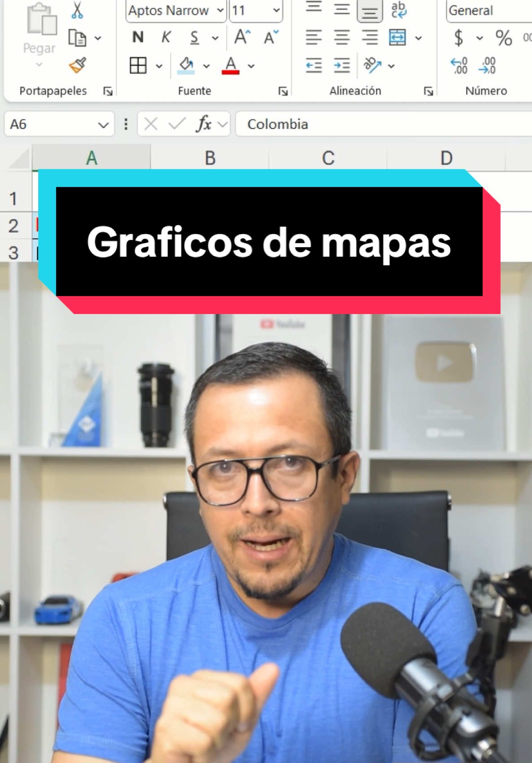Expand the Pegar dropdown arrow
The image size is (532, 763).
pyautogui.click(x=39, y=65)
